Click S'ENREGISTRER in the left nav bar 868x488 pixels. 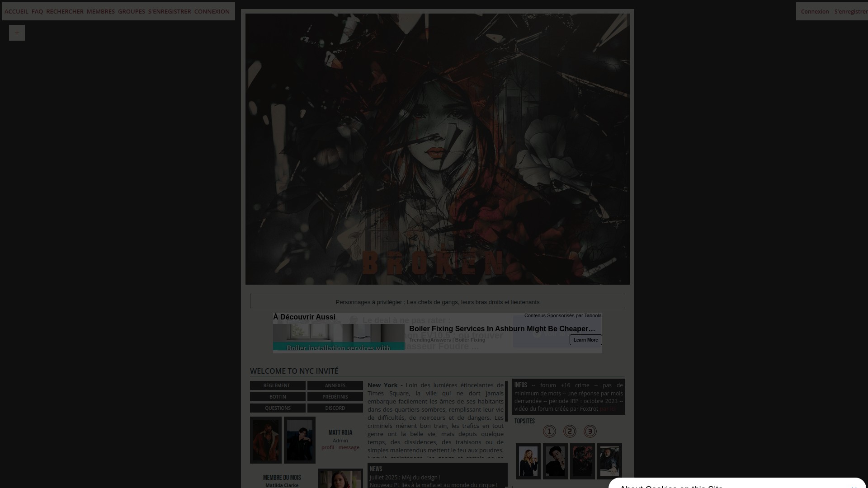tap(170, 11)
